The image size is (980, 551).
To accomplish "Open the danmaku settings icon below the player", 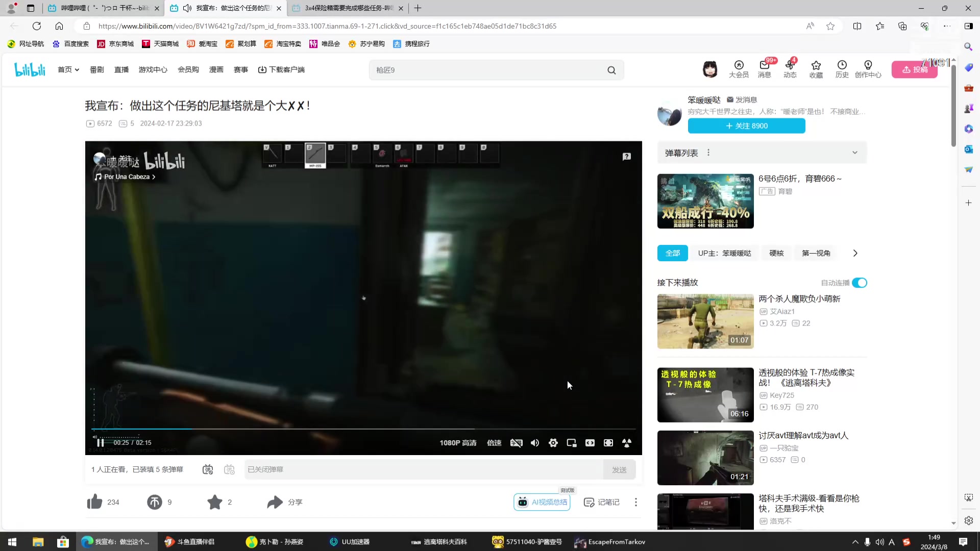I will 230,469.
